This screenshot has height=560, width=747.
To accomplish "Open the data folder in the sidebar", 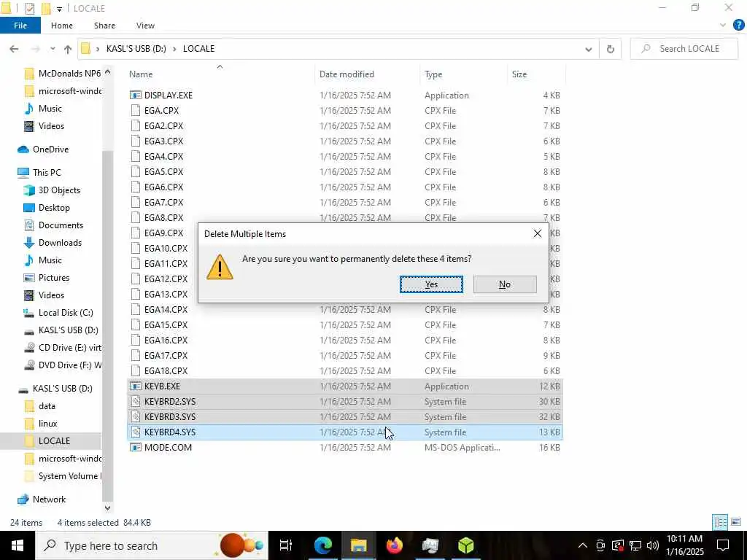I will (x=47, y=405).
